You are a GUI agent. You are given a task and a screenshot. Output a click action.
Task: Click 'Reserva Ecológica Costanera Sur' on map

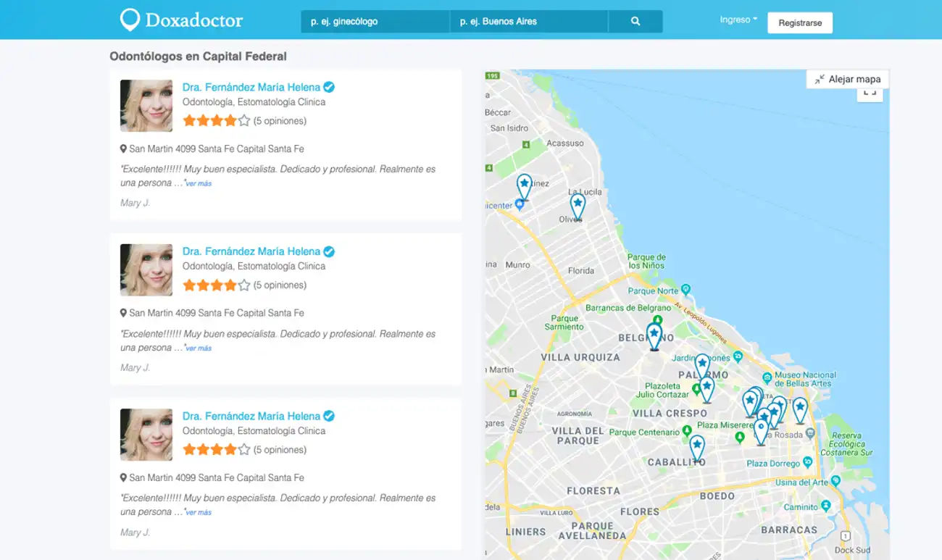[x=848, y=444]
